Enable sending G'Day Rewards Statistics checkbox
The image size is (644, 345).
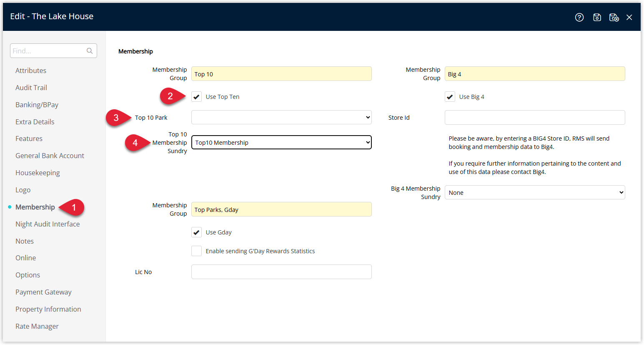pyautogui.click(x=196, y=251)
